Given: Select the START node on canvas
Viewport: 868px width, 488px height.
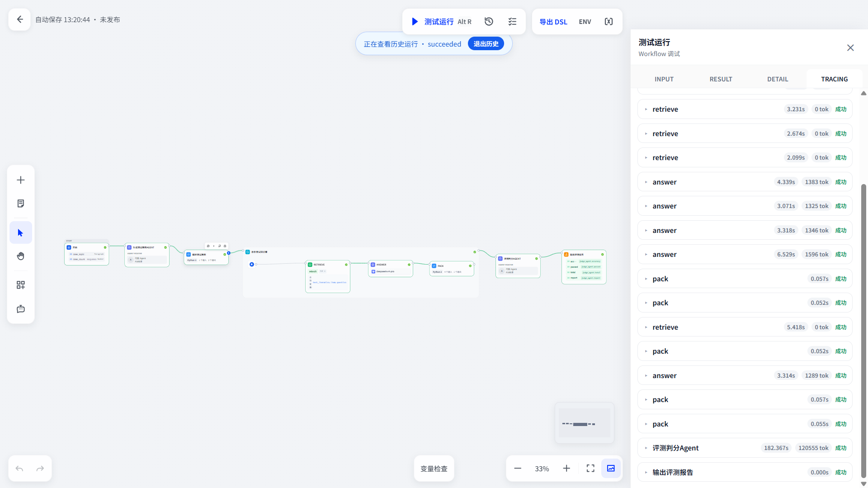Looking at the screenshot, I should pos(87,254).
